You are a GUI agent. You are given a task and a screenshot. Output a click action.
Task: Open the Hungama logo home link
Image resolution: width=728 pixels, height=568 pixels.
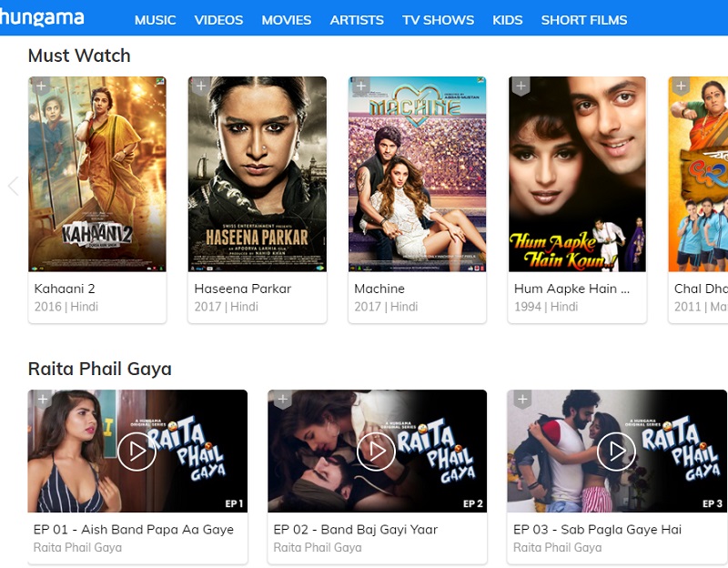(x=42, y=17)
